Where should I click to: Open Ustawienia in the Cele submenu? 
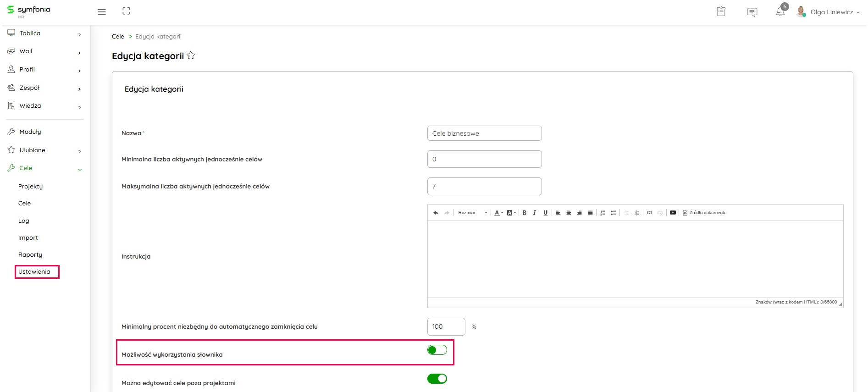click(34, 272)
